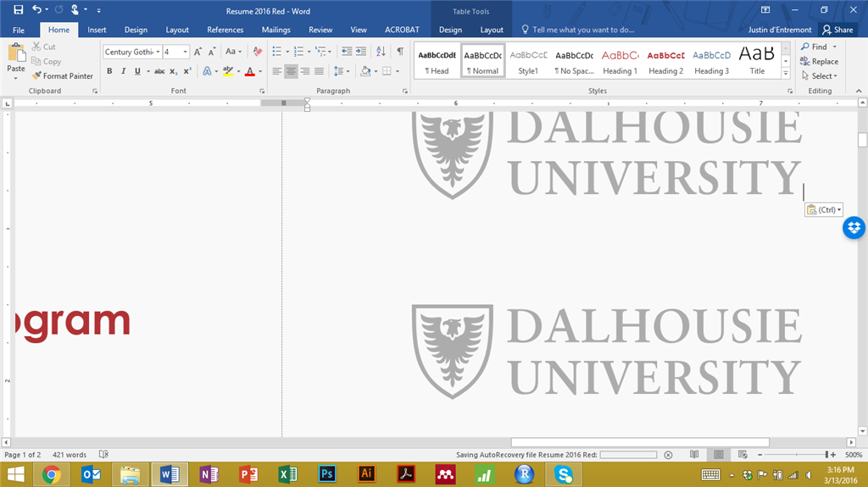This screenshot has height=487, width=868.
Task: Toggle Subscript formatting
Action: pyautogui.click(x=173, y=71)
